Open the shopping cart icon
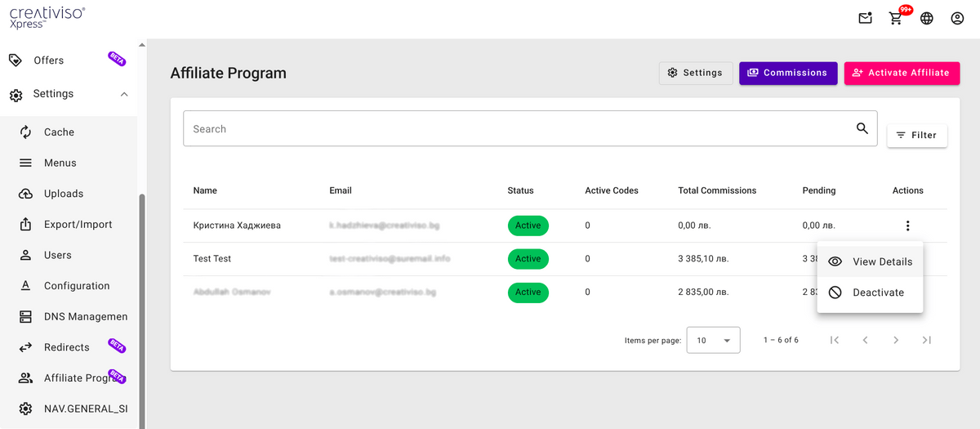This screenshot has height=429, width=980. tap(896, 18)
